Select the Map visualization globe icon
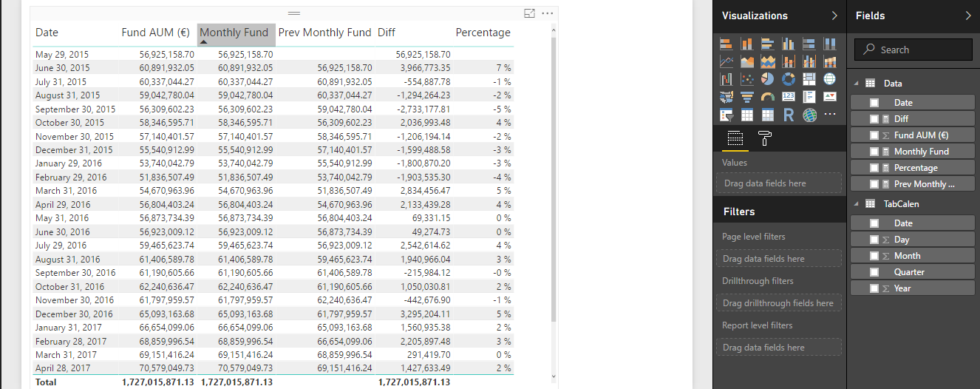The width and height of the screenshot is (980, 389). [x=830, y=79]
